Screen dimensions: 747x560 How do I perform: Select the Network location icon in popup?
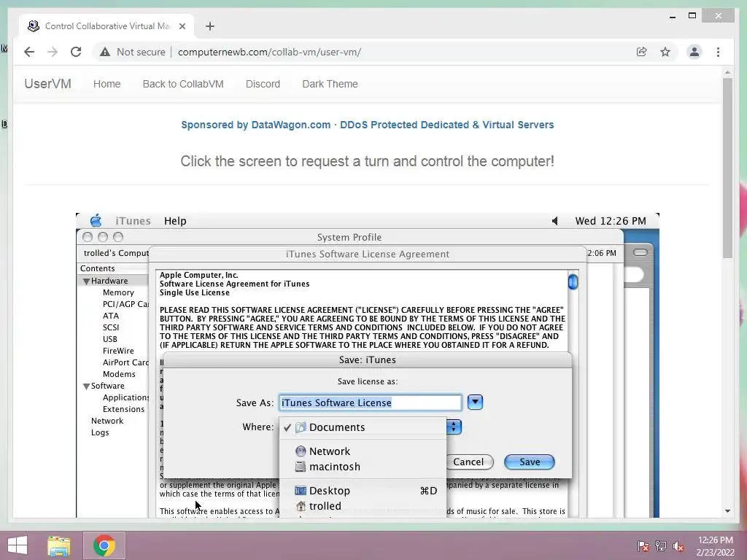click(x=301, y=451)
